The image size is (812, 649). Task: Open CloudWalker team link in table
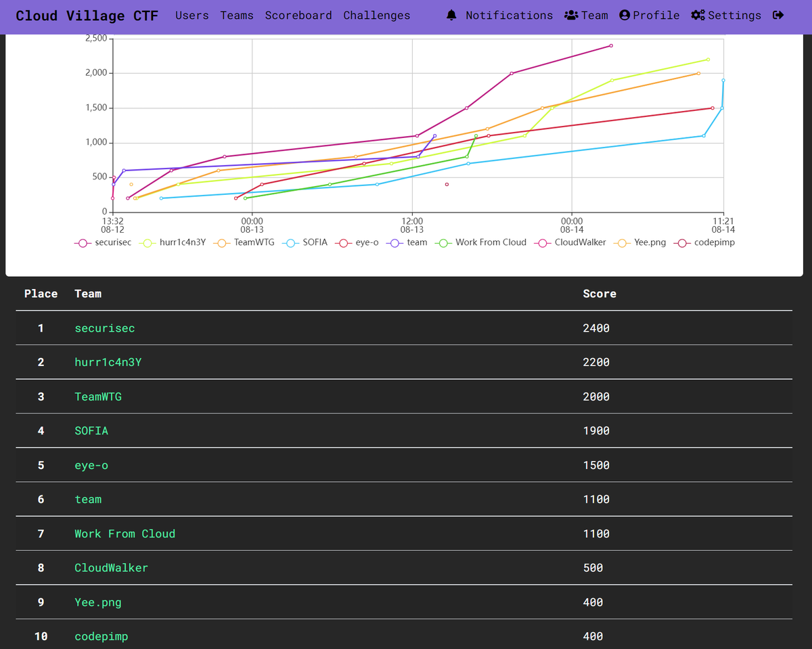click(111, 568)
